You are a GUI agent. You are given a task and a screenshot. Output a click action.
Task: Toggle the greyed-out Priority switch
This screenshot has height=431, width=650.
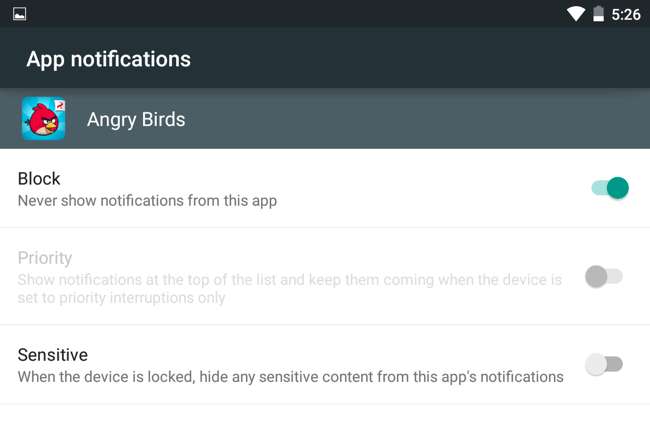603,276
